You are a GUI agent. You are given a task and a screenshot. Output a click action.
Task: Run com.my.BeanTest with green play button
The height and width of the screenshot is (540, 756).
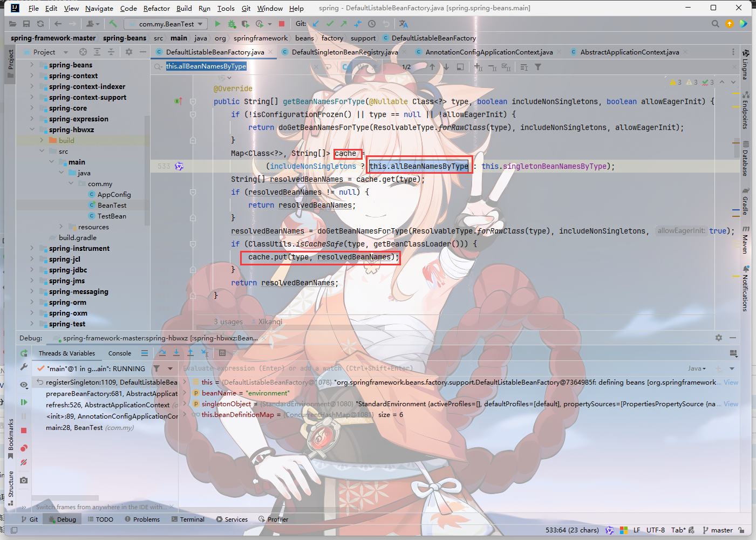coord(217,24)
